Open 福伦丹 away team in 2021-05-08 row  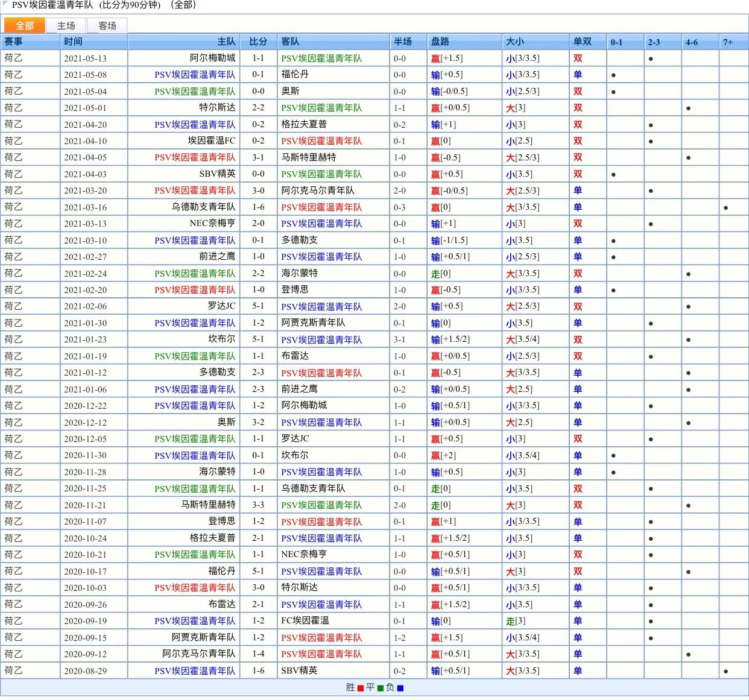click(x=295, y=74)
